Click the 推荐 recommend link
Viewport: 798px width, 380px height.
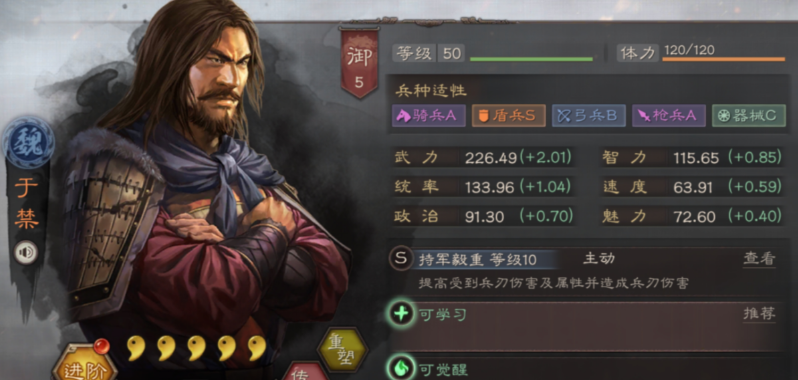(759, 314)
